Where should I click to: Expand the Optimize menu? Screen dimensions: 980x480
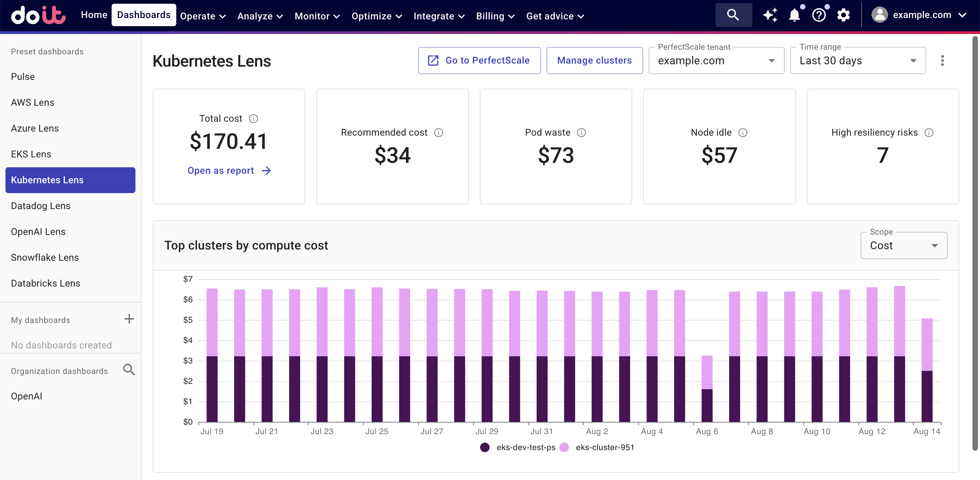(x=377, y=16)
